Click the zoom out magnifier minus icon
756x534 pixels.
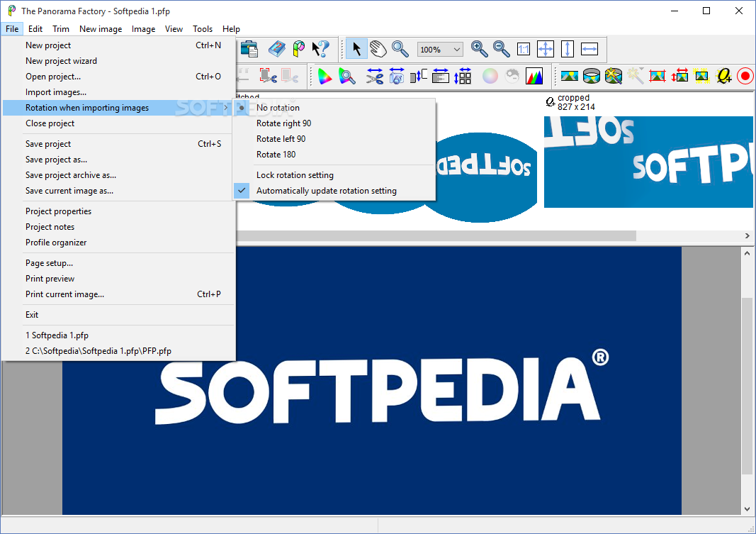502,49
